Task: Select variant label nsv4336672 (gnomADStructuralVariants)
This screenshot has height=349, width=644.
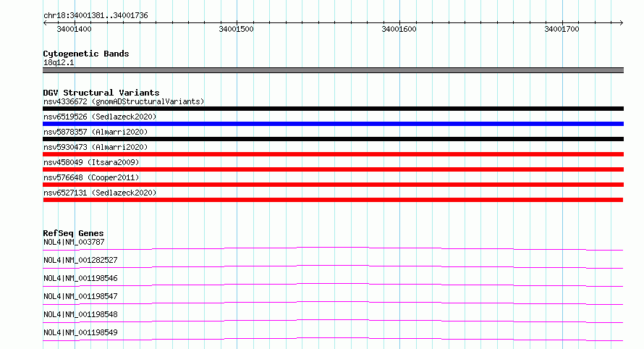Action: pos(124,101)
